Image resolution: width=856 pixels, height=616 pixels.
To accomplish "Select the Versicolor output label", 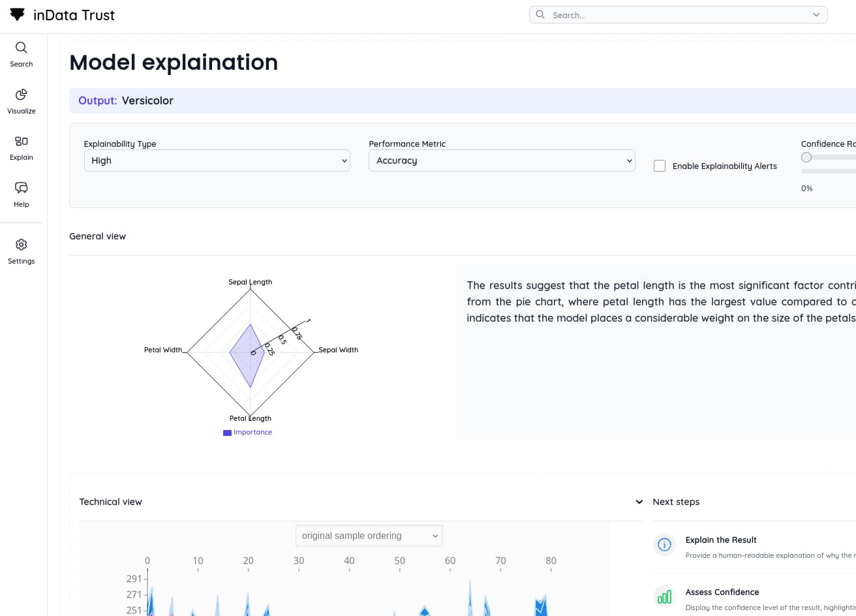I will coord(149,100).
